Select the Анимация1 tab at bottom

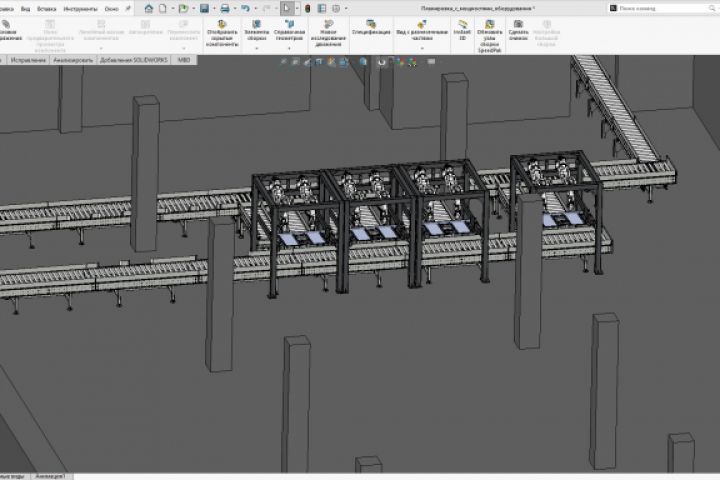click(x=50, y=475)
